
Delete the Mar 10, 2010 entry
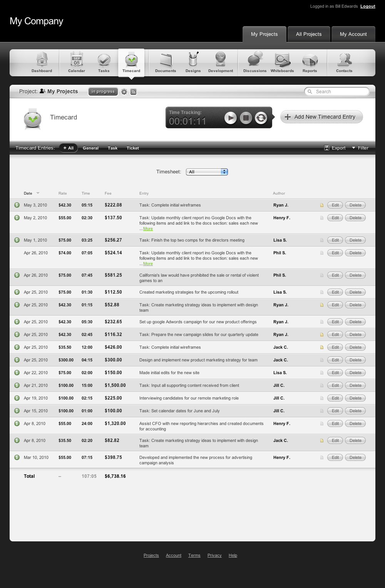355,458
